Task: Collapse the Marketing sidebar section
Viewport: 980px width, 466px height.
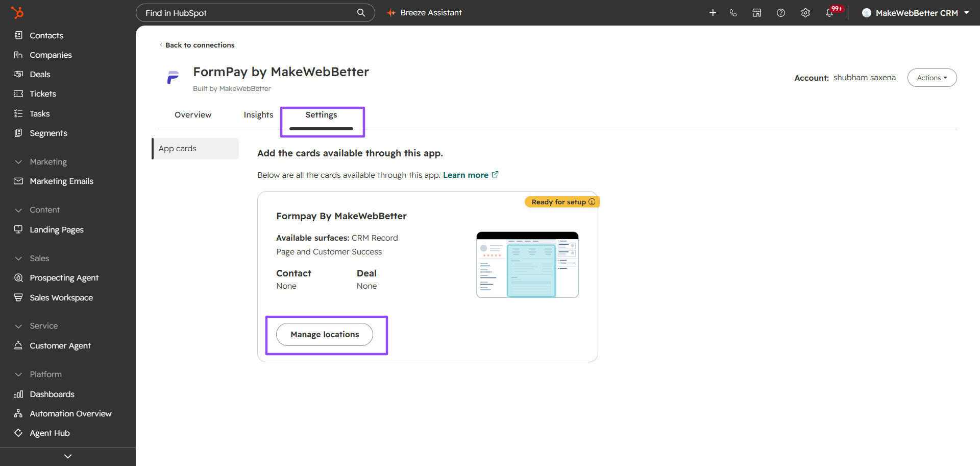Action: coord(18,162)
